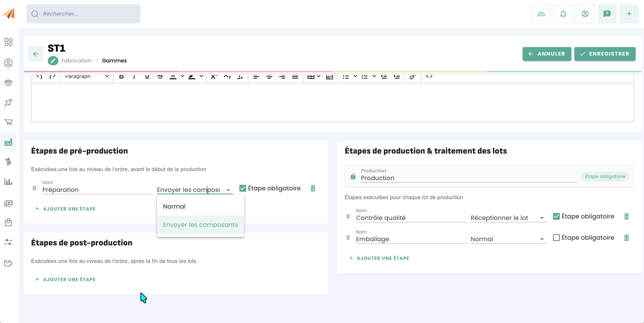
Task: Click the factory icon in the sidebar
Action: 8,142
